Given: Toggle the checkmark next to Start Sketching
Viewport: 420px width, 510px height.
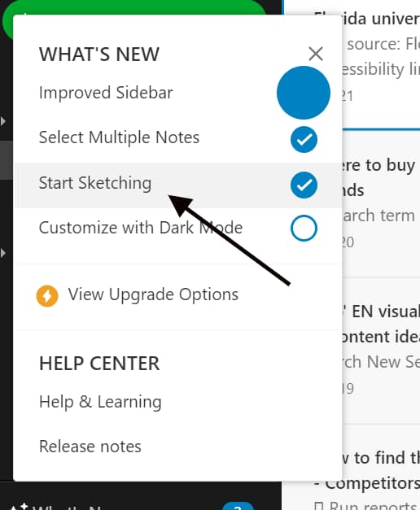Looking at the screenshot, I should coord(304,185).
